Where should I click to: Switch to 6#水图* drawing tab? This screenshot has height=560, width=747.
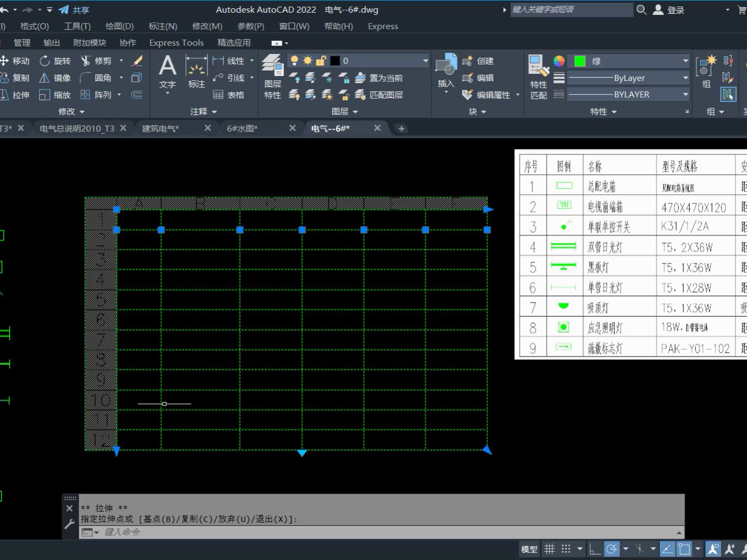point(242,128)
